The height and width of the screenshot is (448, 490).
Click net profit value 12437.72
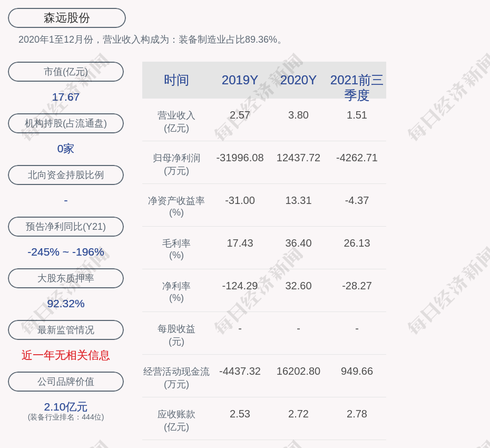pos(298,158)
